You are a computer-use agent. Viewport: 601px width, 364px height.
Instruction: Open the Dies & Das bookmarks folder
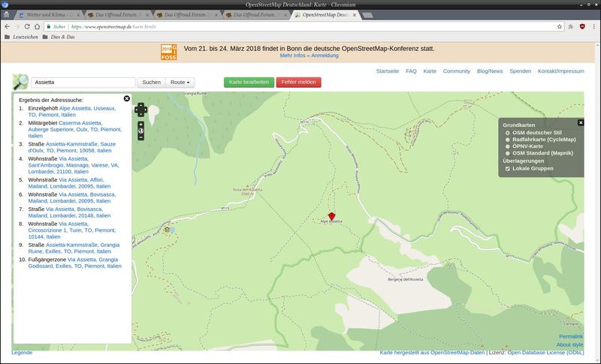coord(59,37)
